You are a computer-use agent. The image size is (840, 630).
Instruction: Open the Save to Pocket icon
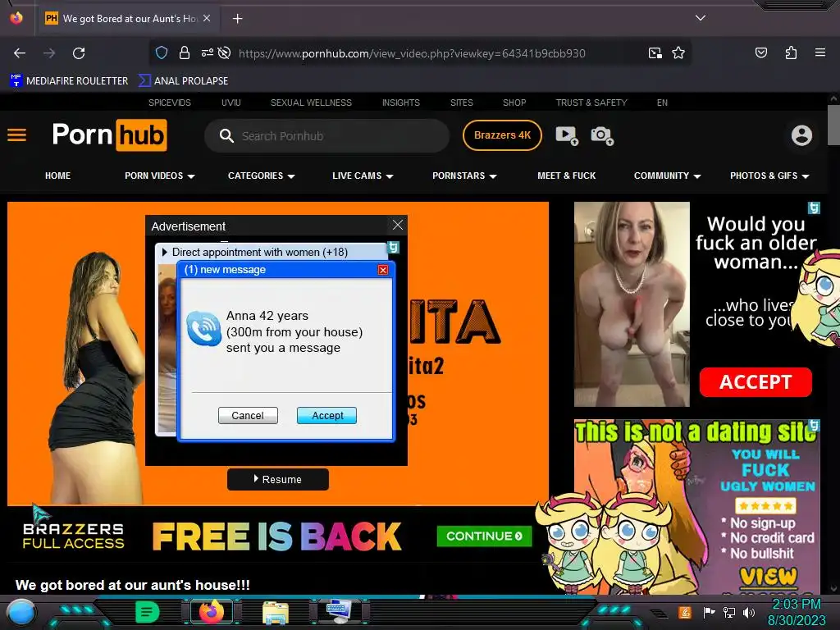[x=760, y=52]
